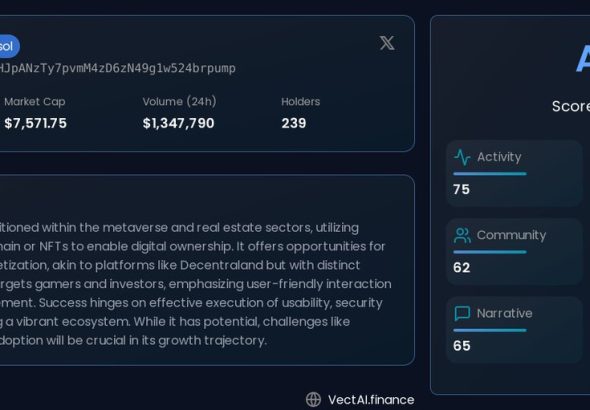This screenshot has height=410, width=590.
Task: Select the Volume (24h) value $1,347,790
Action: point(178,123)
